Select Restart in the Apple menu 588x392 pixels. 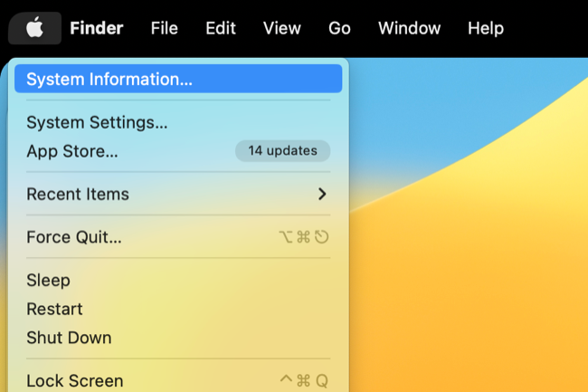click(x=178, y=309)
